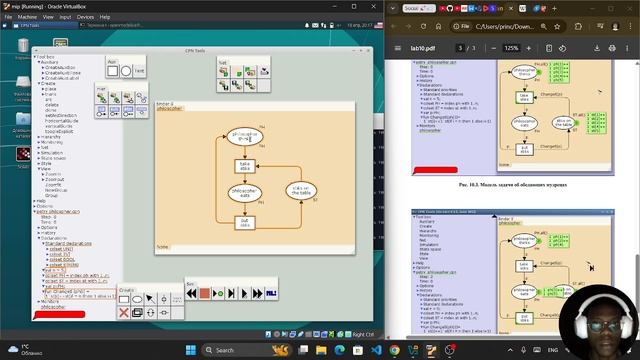Click 'philosopher eats' place in CPN Tools sheet
This screenshot has width=640, height=360.
point(245,193)
